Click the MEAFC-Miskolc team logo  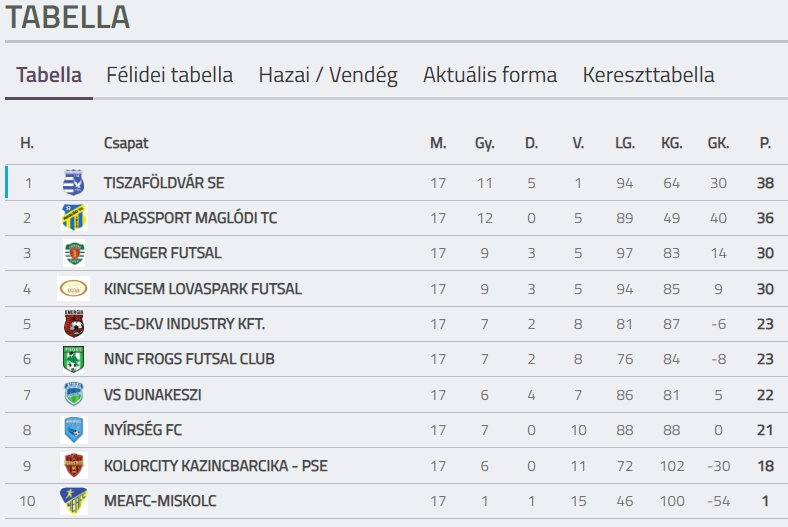73,501
